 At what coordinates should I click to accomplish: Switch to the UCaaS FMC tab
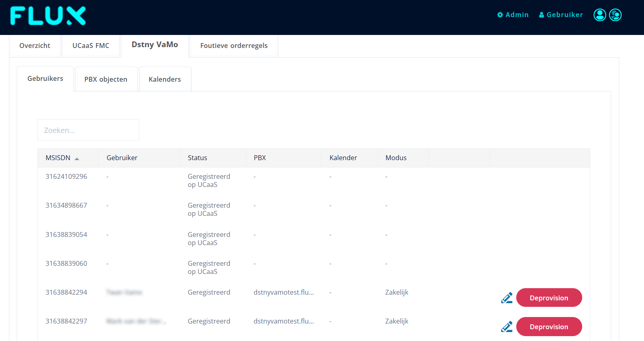(91, 46)
